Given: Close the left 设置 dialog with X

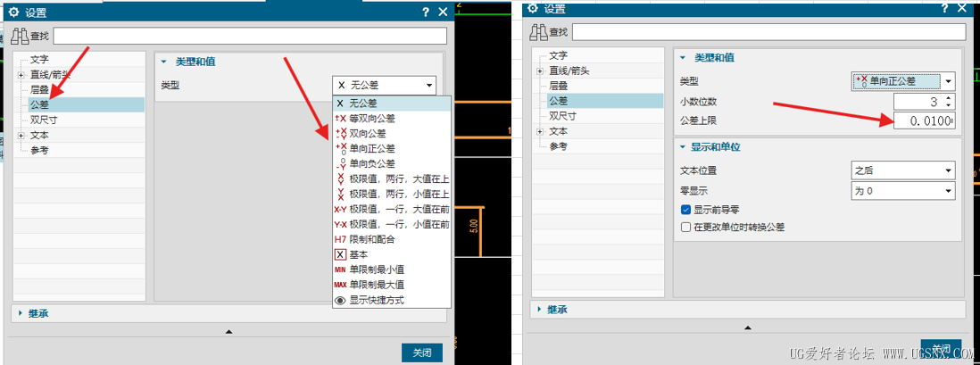Looking at the screenshot, I should 443,12.
